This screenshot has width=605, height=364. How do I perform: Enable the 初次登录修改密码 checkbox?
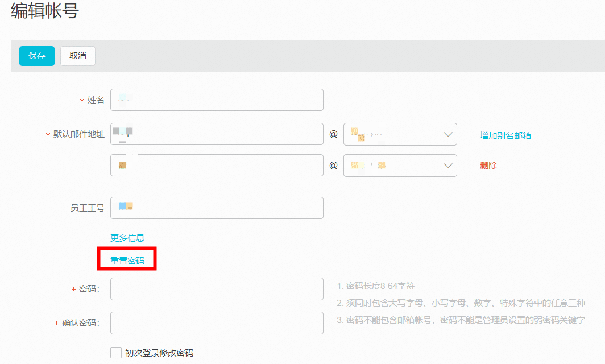pyautogui.click(x=116, y=353)
